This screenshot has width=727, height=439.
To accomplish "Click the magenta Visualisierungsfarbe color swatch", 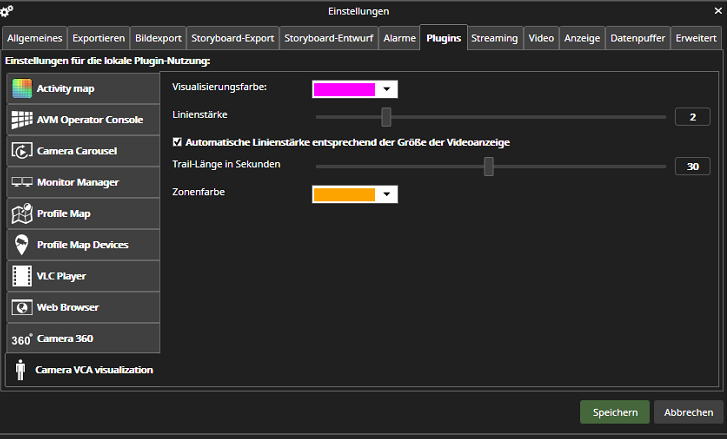I will coord(344,89).
